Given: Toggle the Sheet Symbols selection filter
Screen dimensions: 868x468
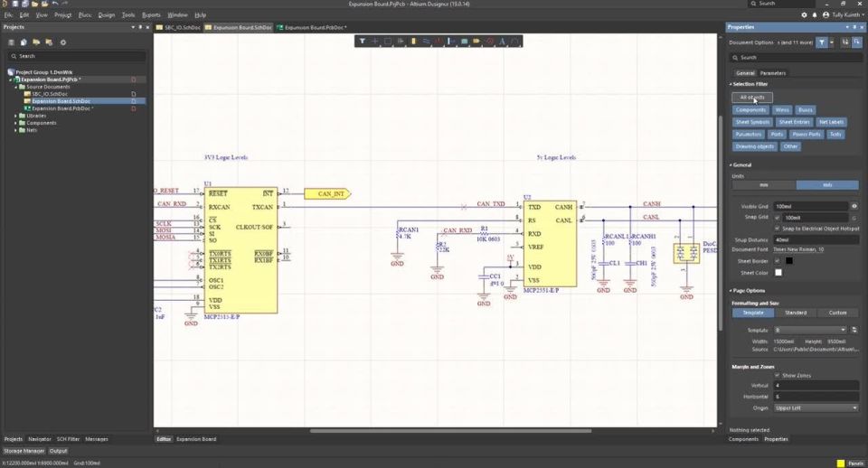Looking at the screenshot, I should pyautogui.click(x=752, y=122).
